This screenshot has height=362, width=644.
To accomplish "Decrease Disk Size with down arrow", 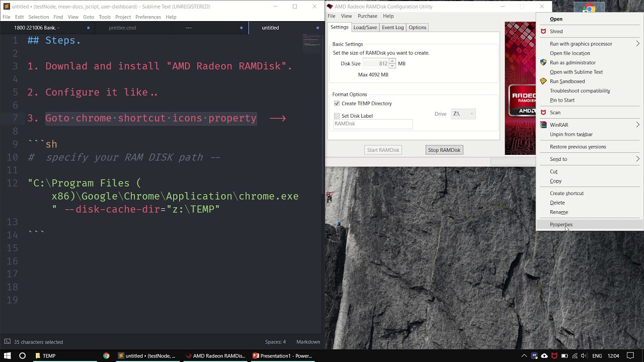I will [392, 66].
